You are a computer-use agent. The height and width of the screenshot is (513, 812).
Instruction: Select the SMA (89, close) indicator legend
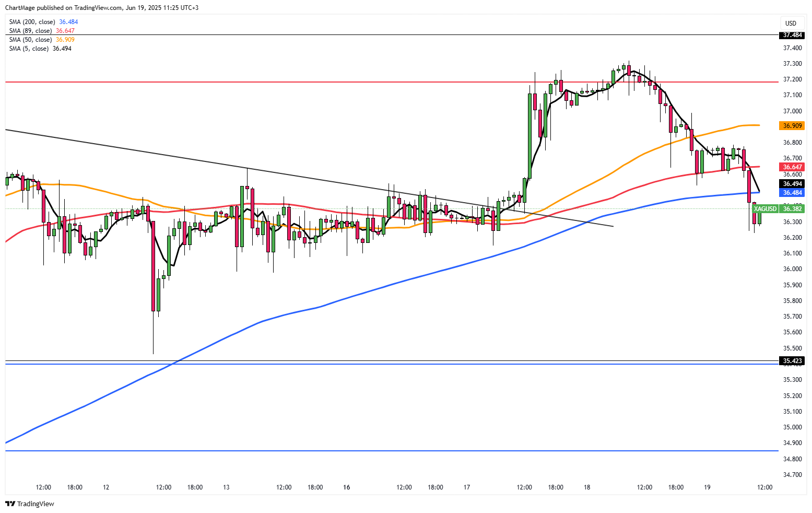click(x=42, y=31)
